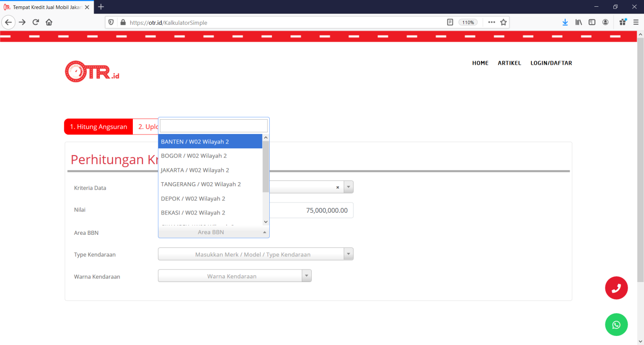Viewport: 644px width, 345px height.
Task: Choose BOGOR / W02 Wilayah 2
Action: point(210,156)
